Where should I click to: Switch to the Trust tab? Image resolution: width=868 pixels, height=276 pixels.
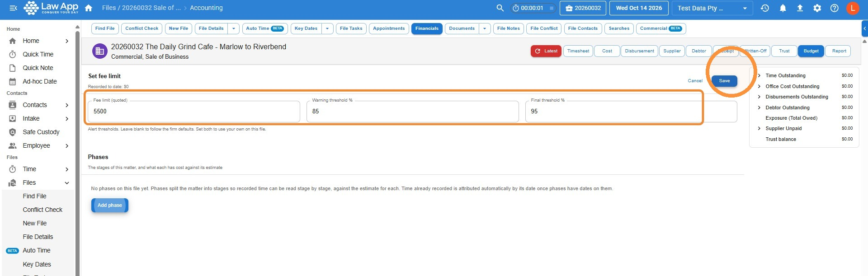pos(784,51)
